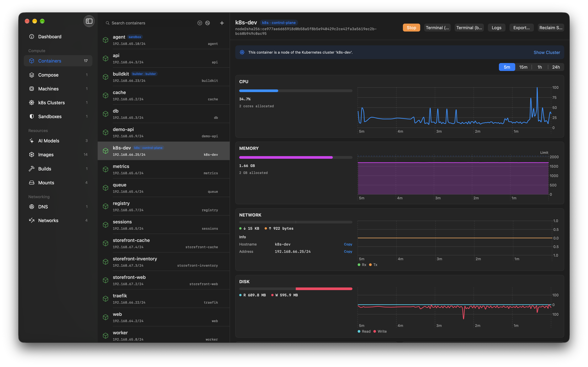Viewport: 588px width, 367px height.
Task: Click the Memory usage progress bar
Action: tap(296, 158)
